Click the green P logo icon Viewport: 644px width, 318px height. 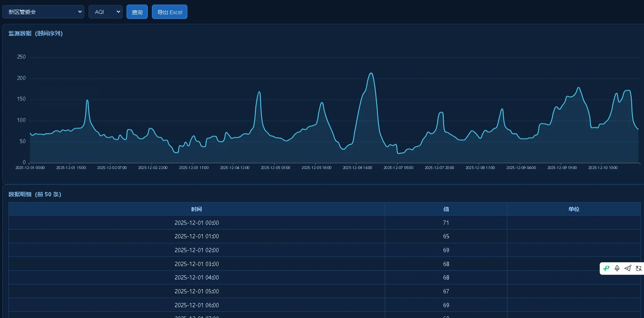point(606,268)
